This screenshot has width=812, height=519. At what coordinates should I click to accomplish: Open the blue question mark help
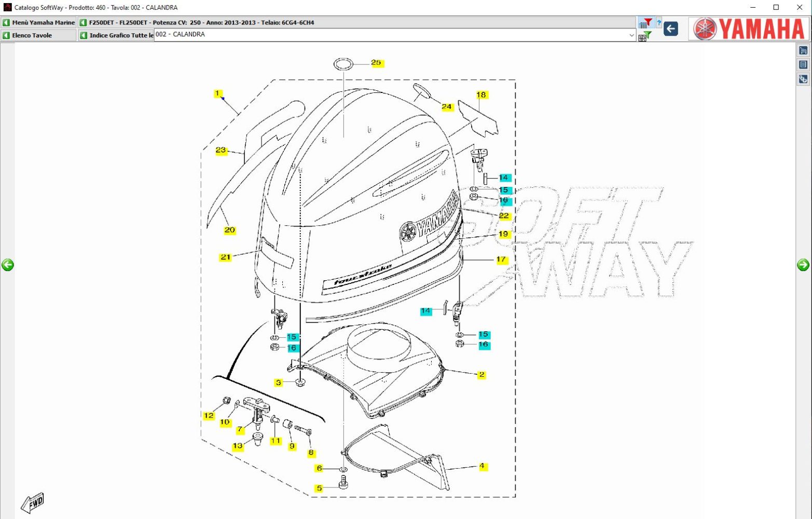tap(659, 23)
